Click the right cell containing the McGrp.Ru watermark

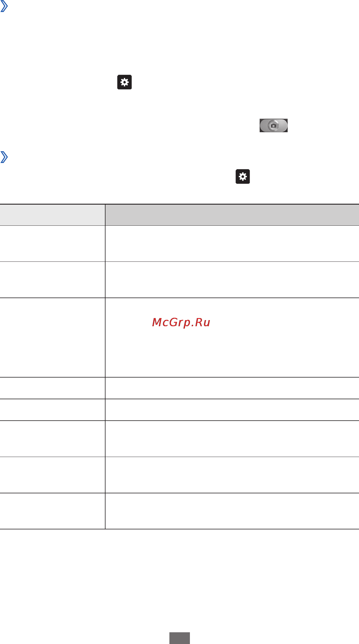[x=232, y=338]
